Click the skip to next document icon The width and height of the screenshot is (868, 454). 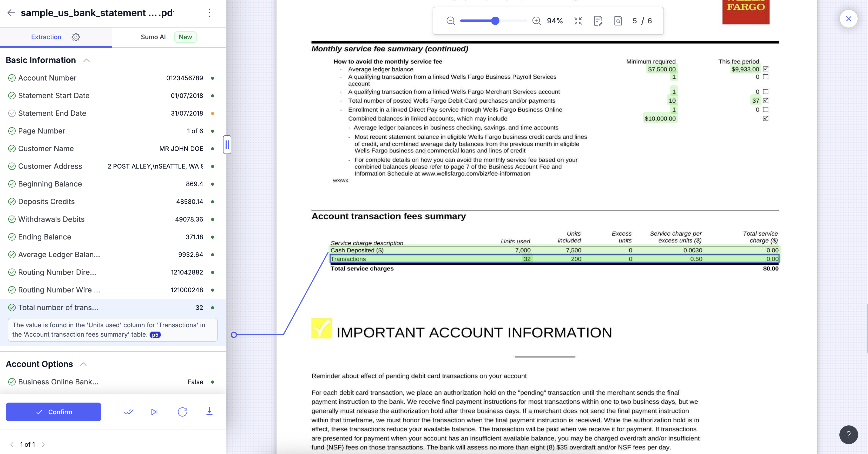154,412
